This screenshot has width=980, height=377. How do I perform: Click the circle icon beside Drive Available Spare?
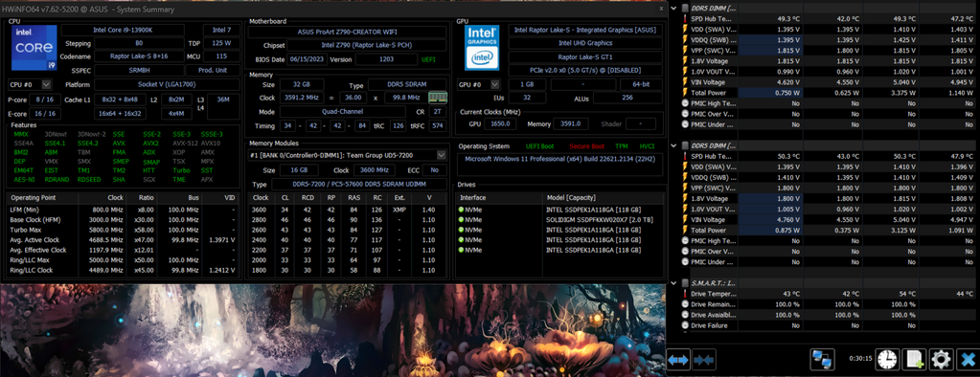click(x=685, y=315)
